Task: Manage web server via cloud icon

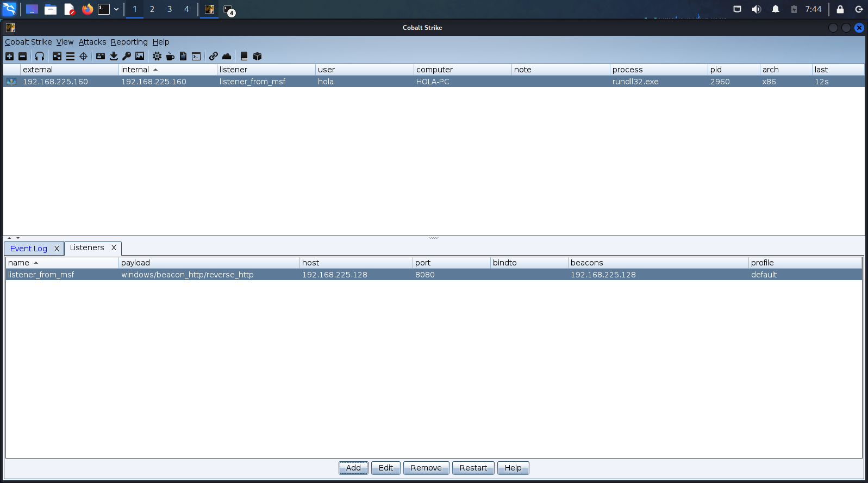Action: (x=227, y=56)
